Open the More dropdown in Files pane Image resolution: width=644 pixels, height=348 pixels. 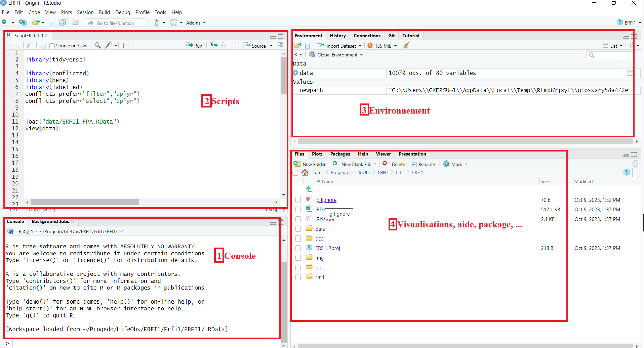pyautogui.click(x=456, y=164)
